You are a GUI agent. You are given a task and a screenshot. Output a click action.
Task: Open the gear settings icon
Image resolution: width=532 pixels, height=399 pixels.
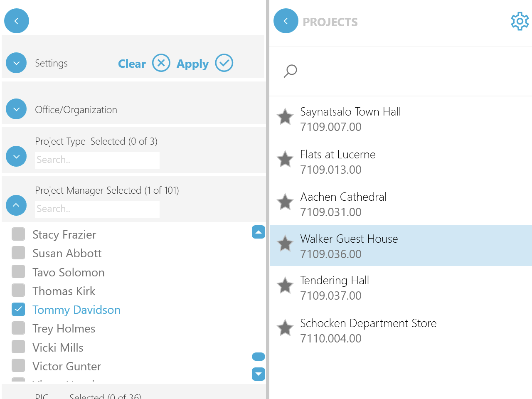520,21
